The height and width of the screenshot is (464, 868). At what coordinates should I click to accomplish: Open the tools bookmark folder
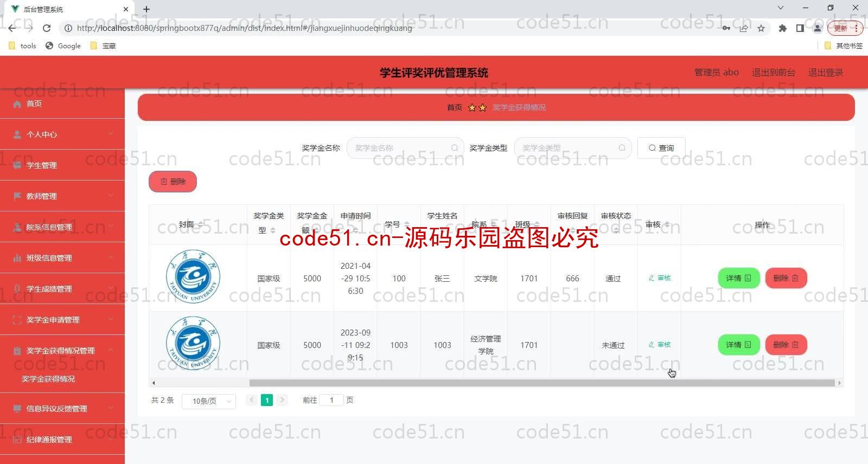pyautogui.click(x=23, y=46)
